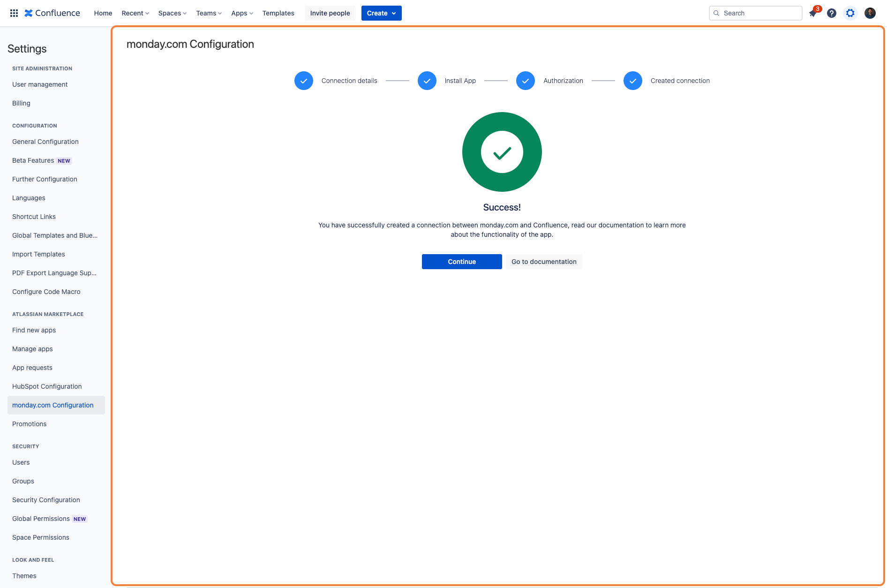887x588 pixels.
Task: Open Global Permissions page
Action: point(56,519)
